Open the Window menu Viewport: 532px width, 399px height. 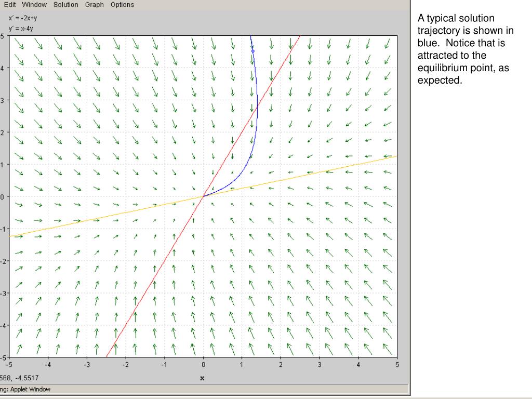tap(34, 5)
